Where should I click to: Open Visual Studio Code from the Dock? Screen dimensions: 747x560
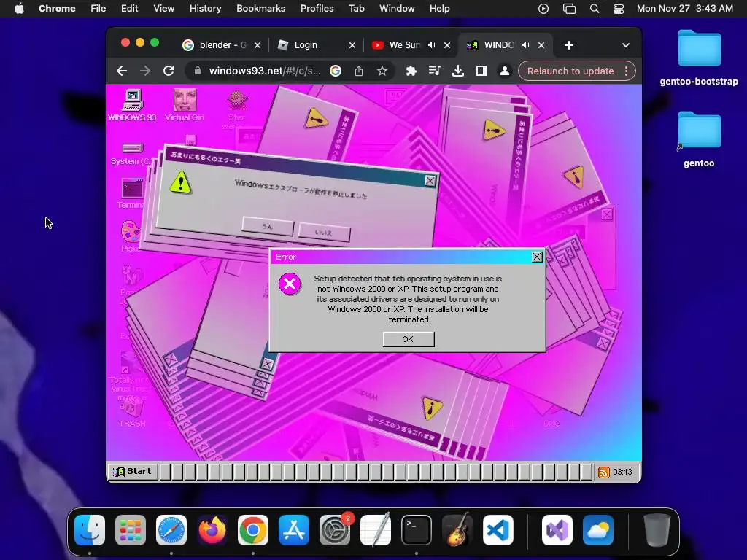pyautogui.click(x=498, y=530)
